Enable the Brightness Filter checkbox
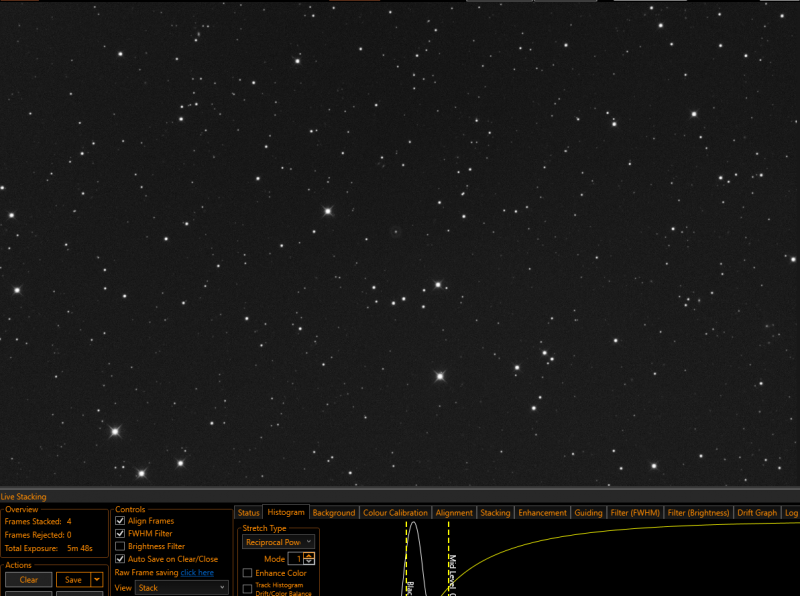The width and height of the screenshot is (800, 596). click(120, 546)
